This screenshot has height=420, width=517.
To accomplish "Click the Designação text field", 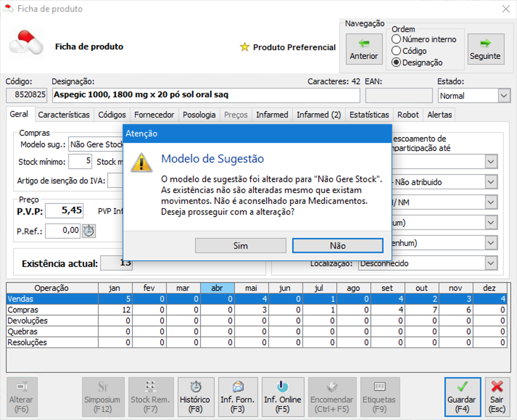I will [206, 95].
